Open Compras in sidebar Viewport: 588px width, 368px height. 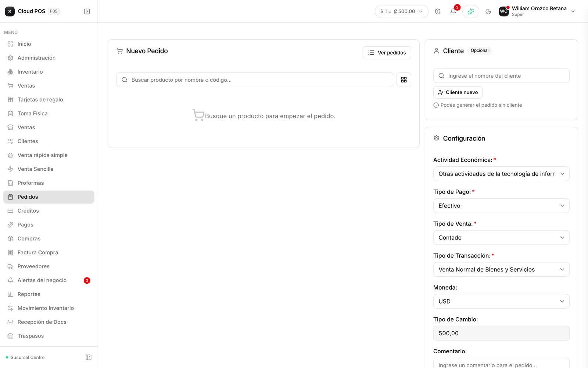click(x=49, y=239)
